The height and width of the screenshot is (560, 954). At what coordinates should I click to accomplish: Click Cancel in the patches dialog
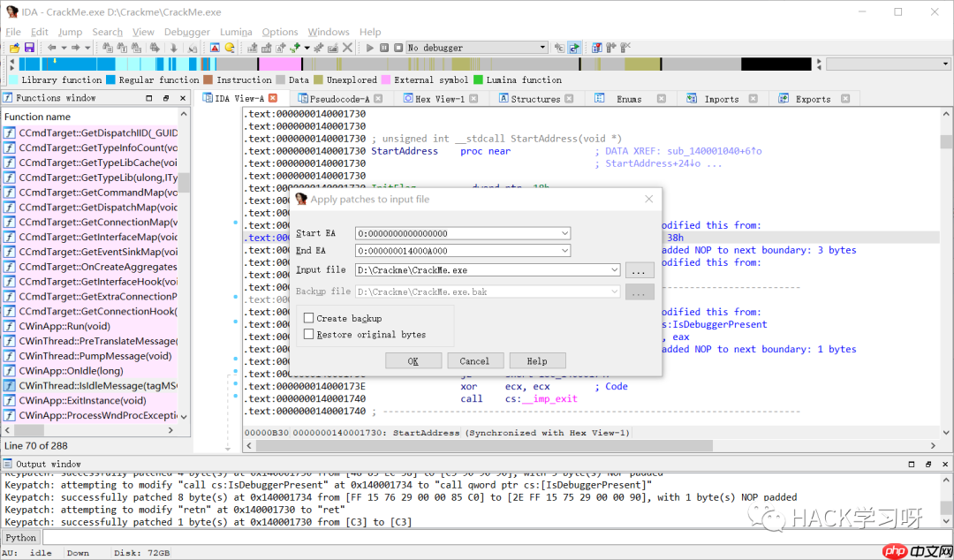[x=474, y=360]
